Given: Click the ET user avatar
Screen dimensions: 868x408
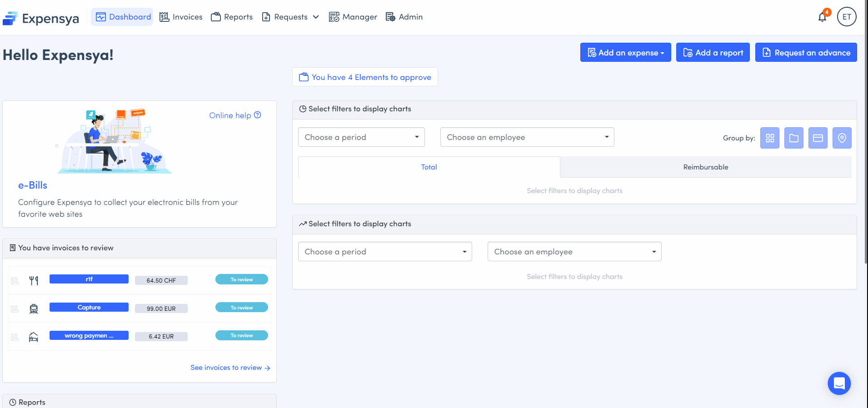Looking at the screenshot, I should (846, 17).
